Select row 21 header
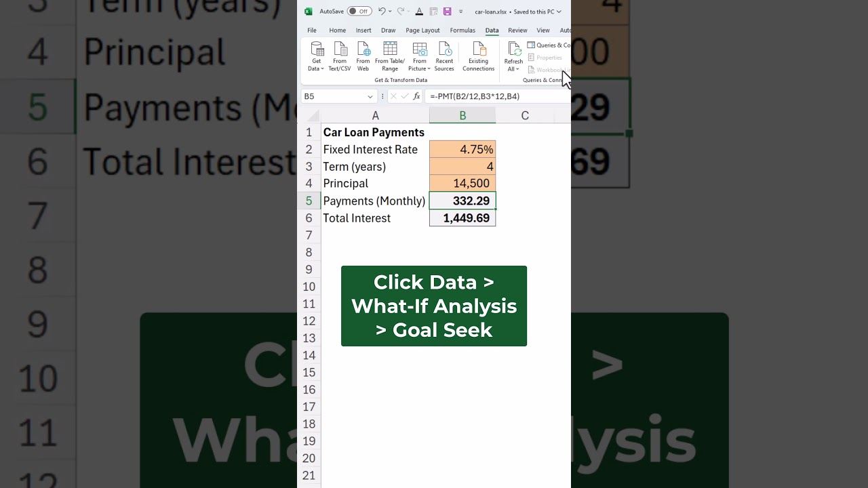The height and width of the screenshot is (488, 868). pos(309,475)
